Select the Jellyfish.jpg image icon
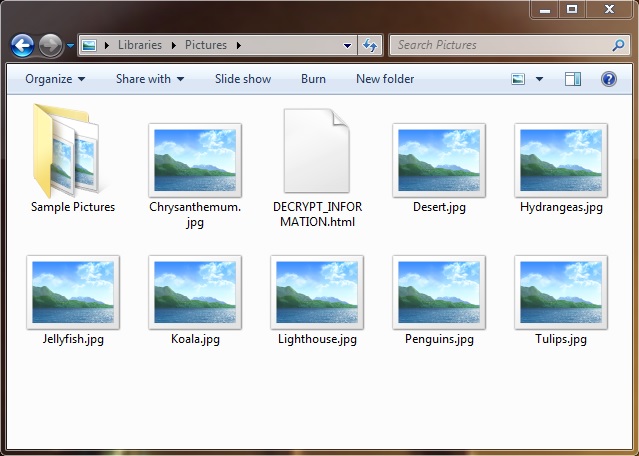The width and height of the screenshot is (639, 456). pyautogui.click(x=73, y=292)
